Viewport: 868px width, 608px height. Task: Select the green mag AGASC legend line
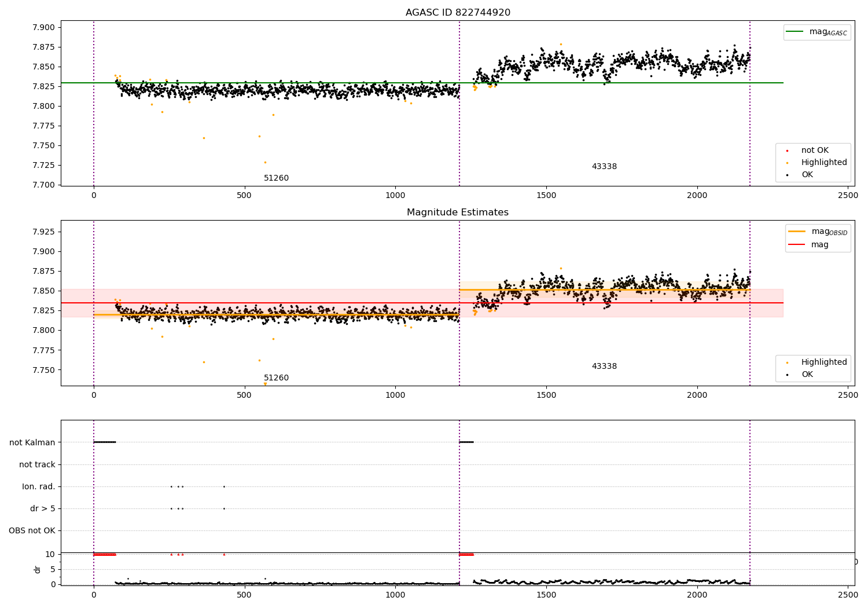point(796,32)
